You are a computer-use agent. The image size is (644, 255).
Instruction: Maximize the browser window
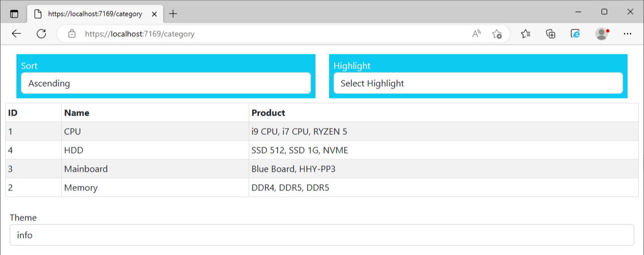coord(604,12)
